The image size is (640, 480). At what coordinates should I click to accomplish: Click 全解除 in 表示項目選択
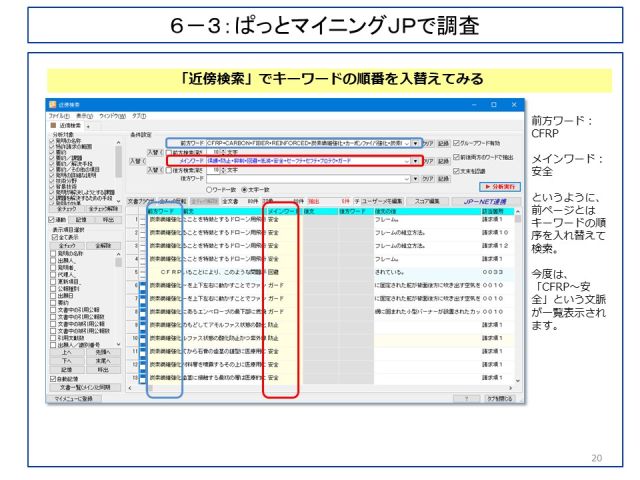click(x=103, y=246)
